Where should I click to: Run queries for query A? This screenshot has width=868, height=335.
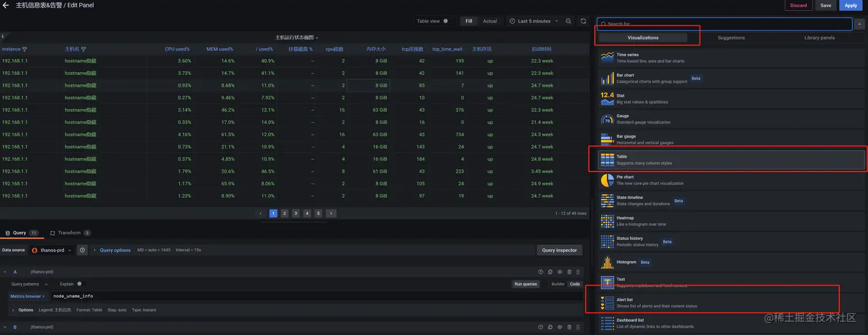526,284
